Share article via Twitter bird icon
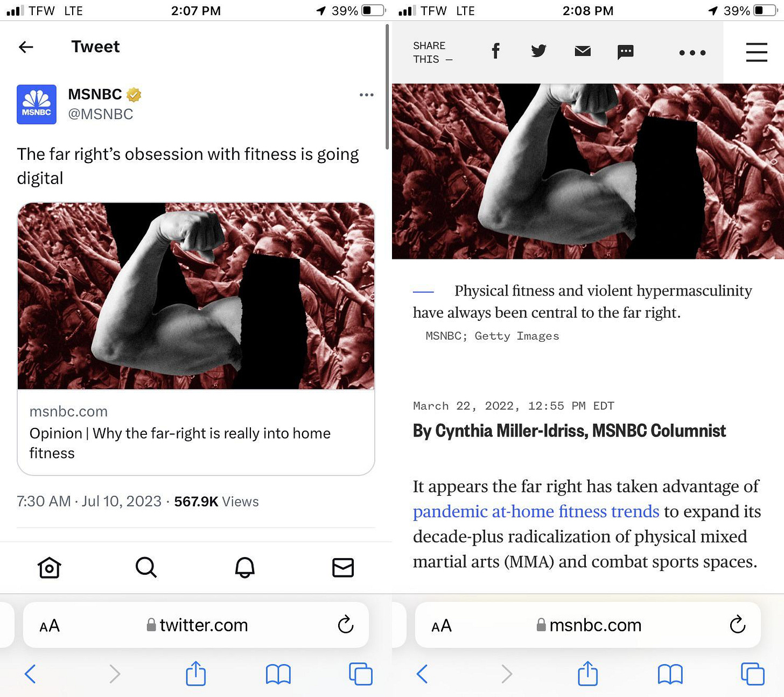The image size is (784, 697). [539, 51]
